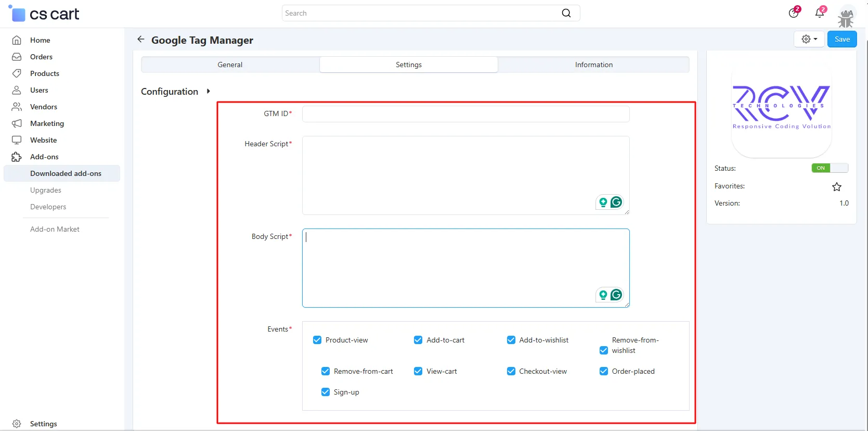Collapse the Configuration section arrow

coord(209,91)
